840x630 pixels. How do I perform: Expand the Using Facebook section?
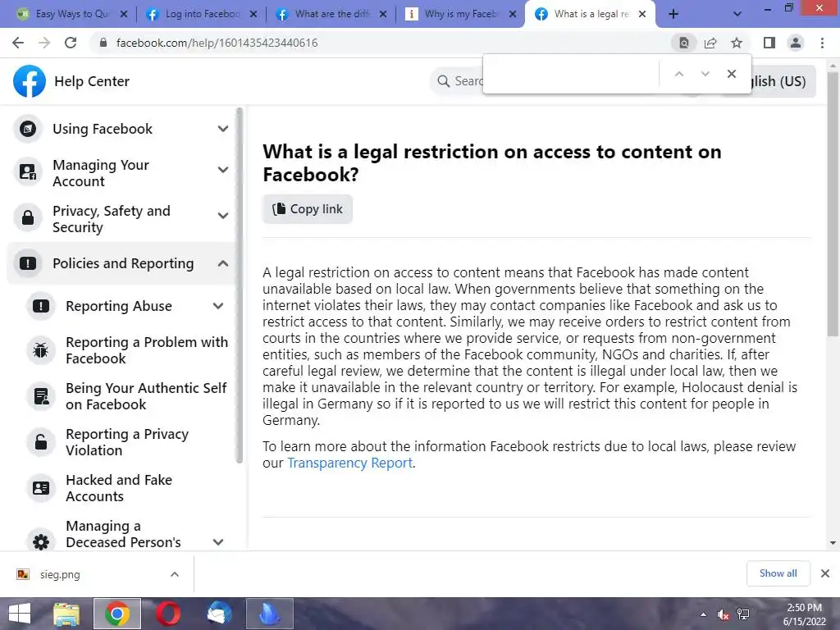tap(223, 129)
